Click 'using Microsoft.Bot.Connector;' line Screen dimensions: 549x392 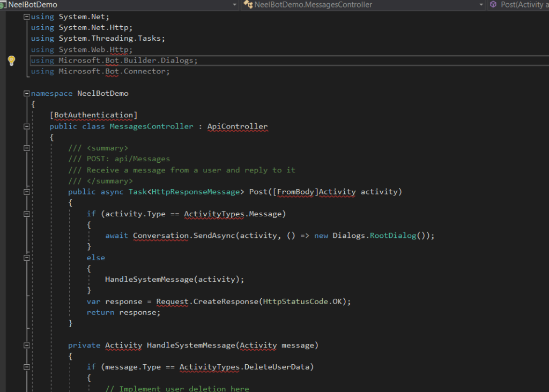pyautogui.click(x=100, y=71)
